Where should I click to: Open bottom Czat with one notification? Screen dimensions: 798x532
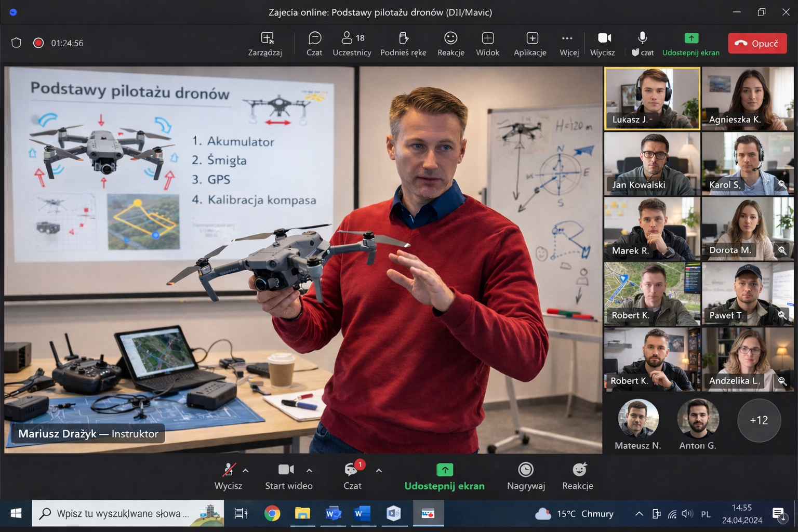353,476
